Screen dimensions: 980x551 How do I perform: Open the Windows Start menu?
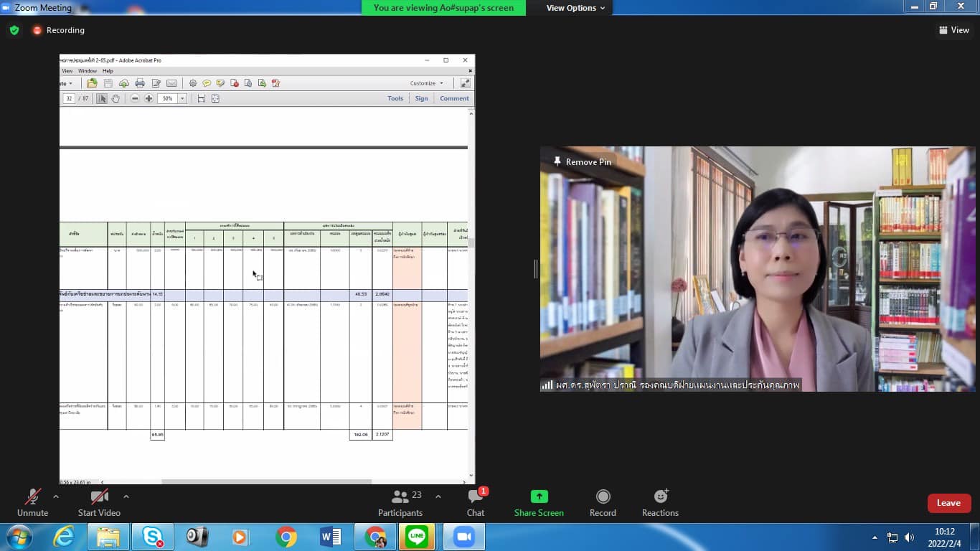[19, 537]
